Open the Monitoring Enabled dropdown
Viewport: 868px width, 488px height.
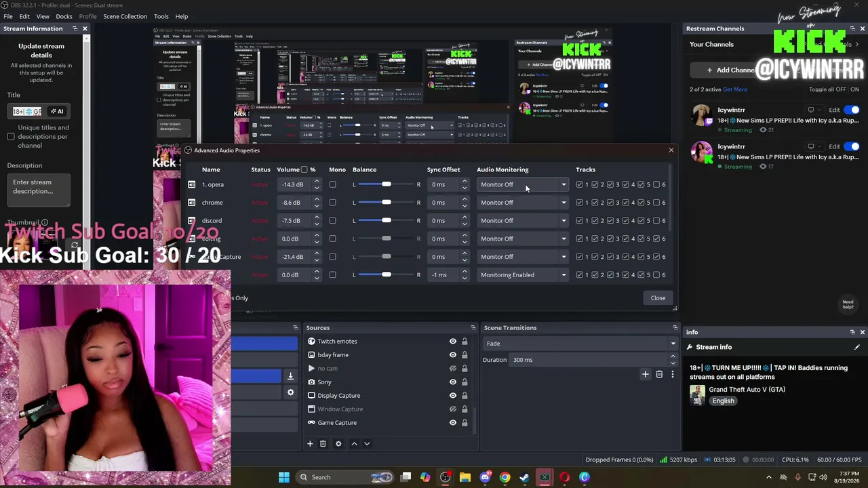click(523, 274)
